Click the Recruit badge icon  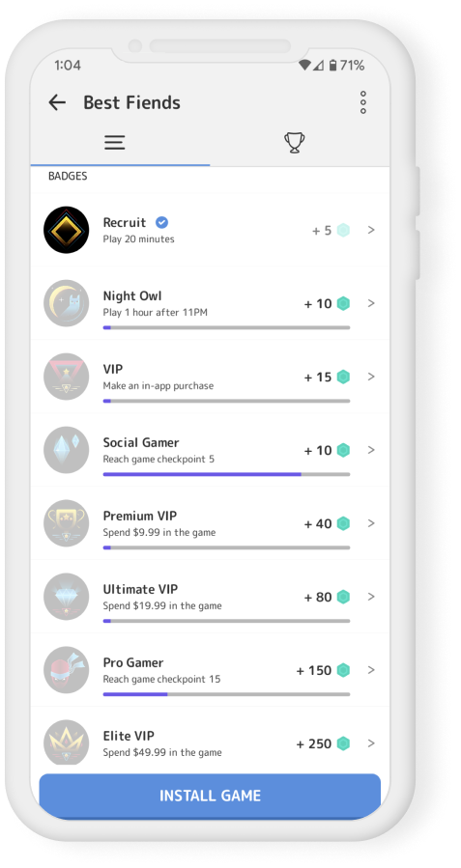click(67, 230)
